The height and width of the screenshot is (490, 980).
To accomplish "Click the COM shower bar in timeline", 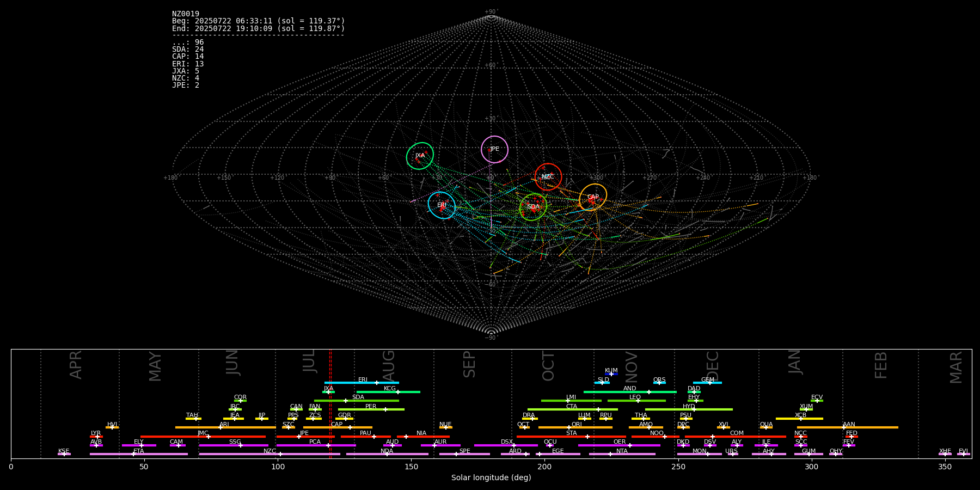I will pyautogui.click(x=736, y=437).
